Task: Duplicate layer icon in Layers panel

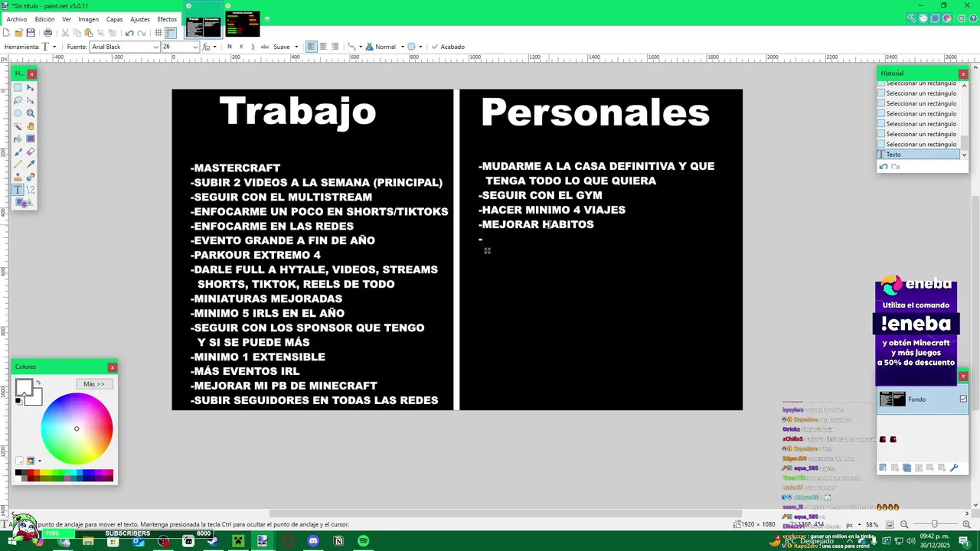Action: pyautogui.click(x=907, y=468)
